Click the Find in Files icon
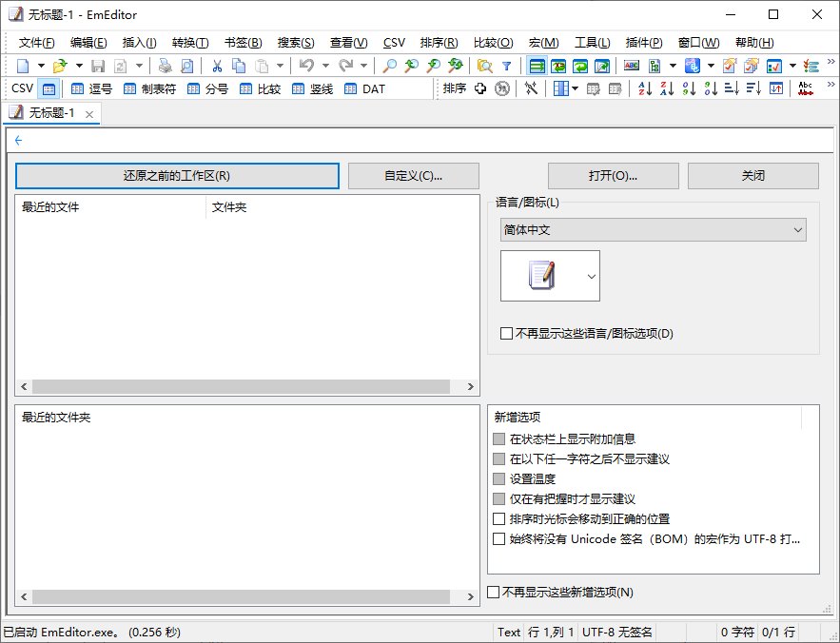 coord(485,66)
